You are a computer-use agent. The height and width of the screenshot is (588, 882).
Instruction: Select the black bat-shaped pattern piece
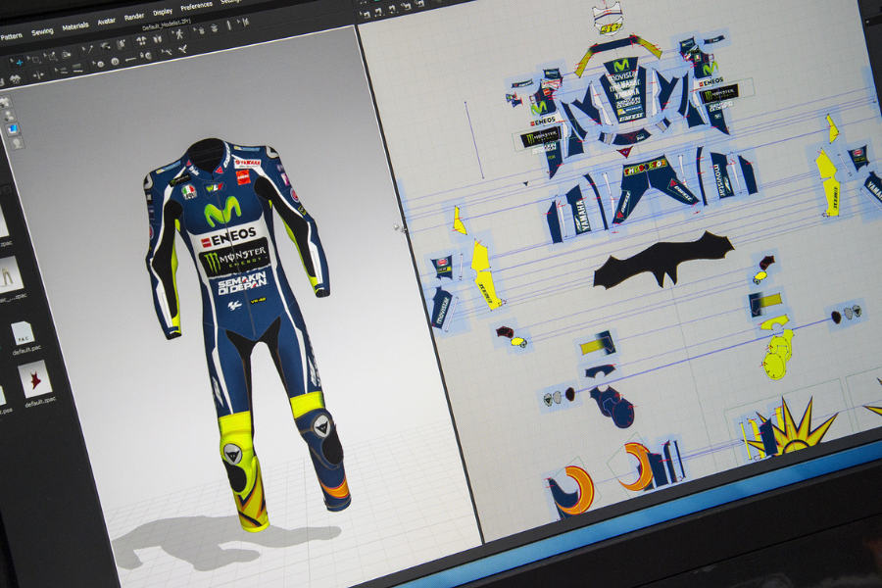click(x=661, y=260)
